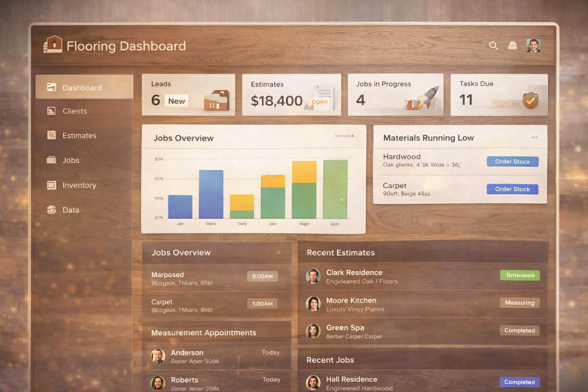
Task: Select the Data sidebar icon
Action: pos(52,210)
